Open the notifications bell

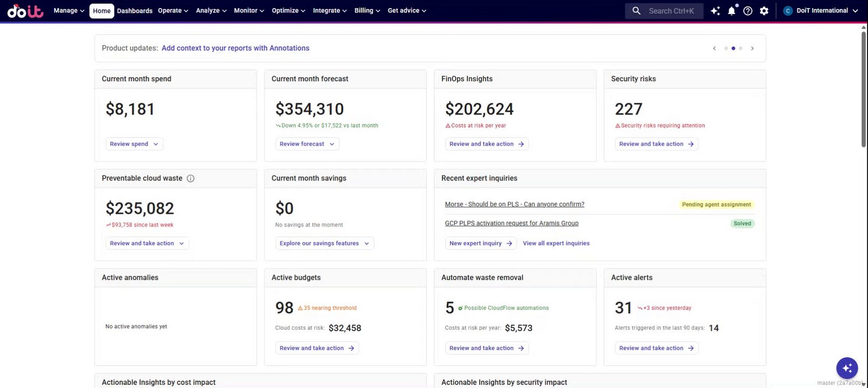[731, 11]
